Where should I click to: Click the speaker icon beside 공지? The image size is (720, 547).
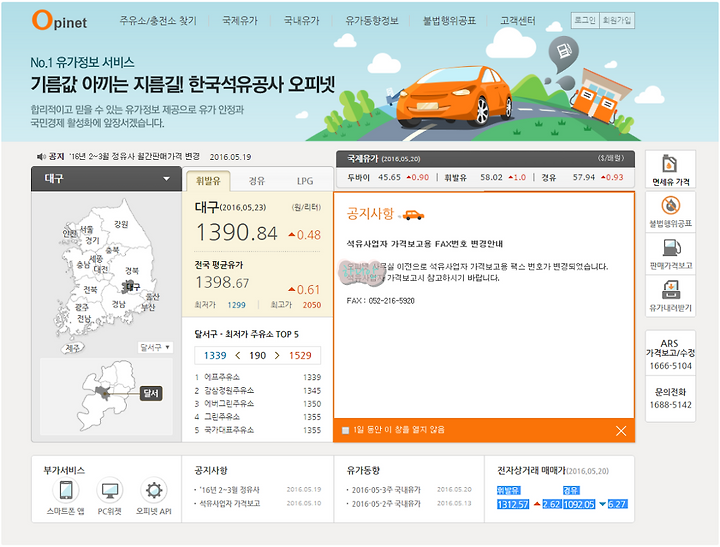pyautogui.click(x=41, y=157)
